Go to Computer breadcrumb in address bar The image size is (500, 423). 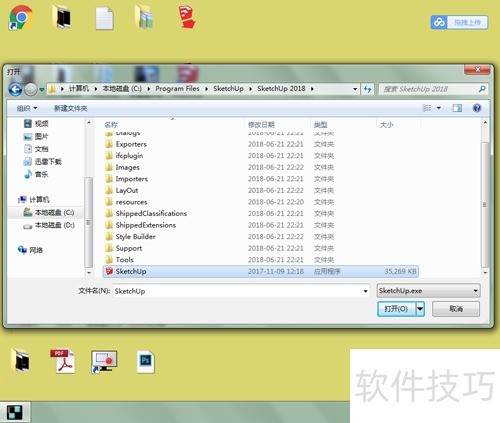coord(79,89)
